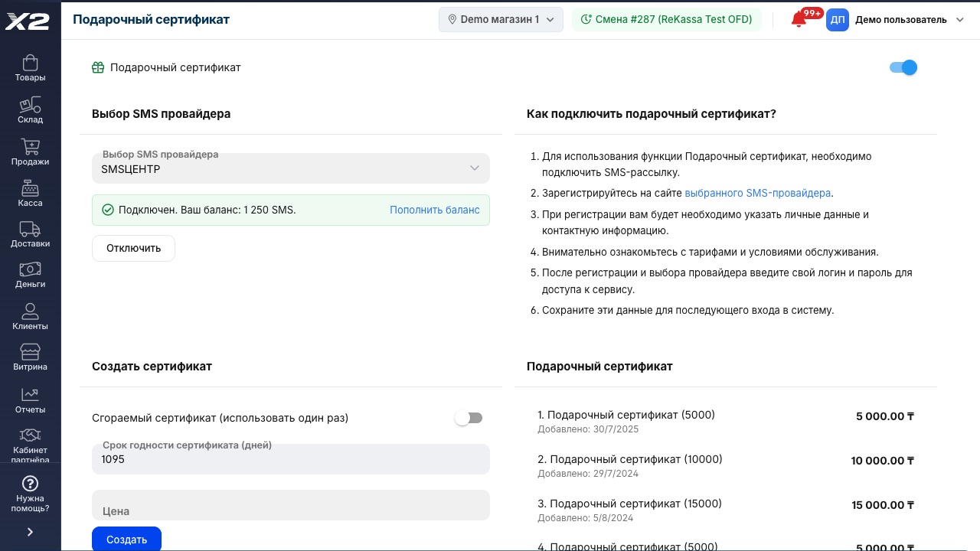Click the Смена #287 shift indicator
This screenshot has width=980, height=551.
(666, 20)
